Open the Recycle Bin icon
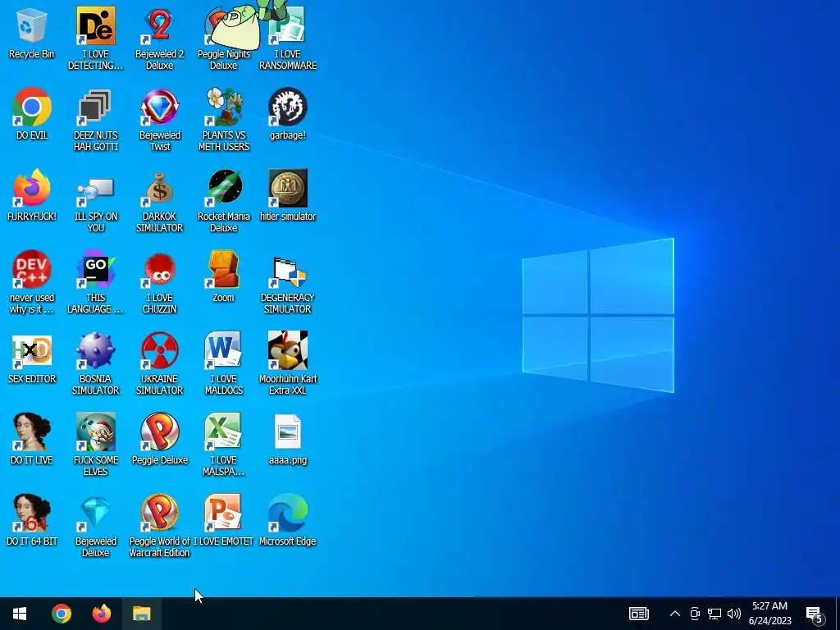The width and height of the screenshot is (840, 630). (x=32, y=33)
